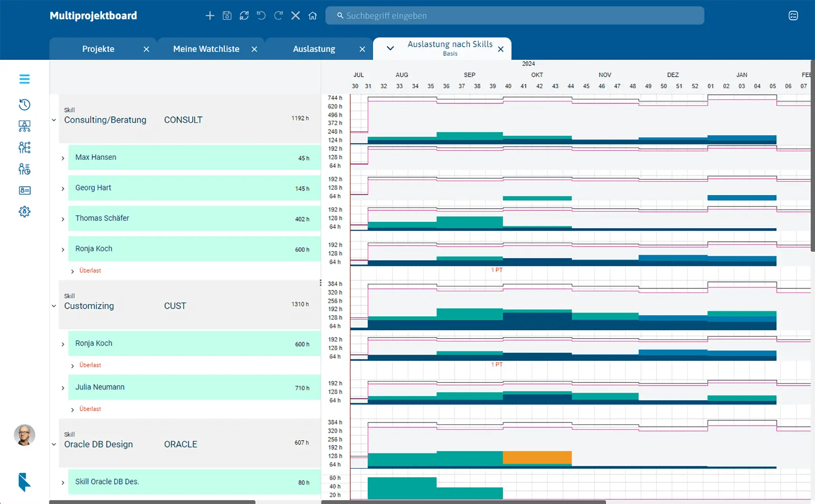Click the refresh icon in top toolbar
The width and height of the screenshot is (815, 504).
(x=244, y=16)
